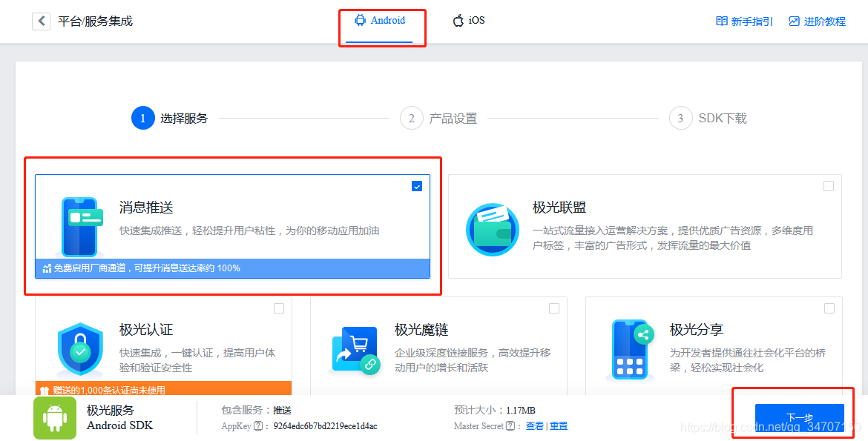Click the 极光分享 phone share icon
The height and width of the screenshot is (441, 868).
(631, 351)
